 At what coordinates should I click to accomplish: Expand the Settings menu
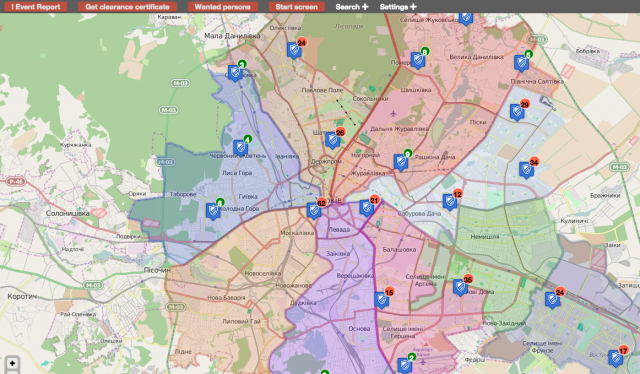coord(398,7)
